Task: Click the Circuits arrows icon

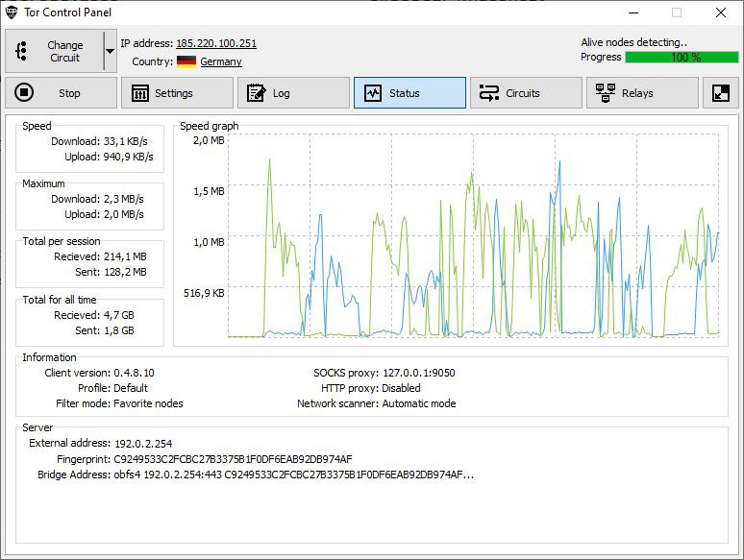Action: pyautogui.click(x=488, y=93)
